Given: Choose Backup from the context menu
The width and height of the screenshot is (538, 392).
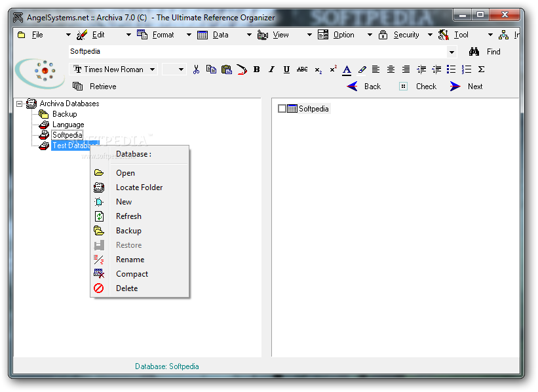Looking at the screenshot, I should (x=140, y=231).
